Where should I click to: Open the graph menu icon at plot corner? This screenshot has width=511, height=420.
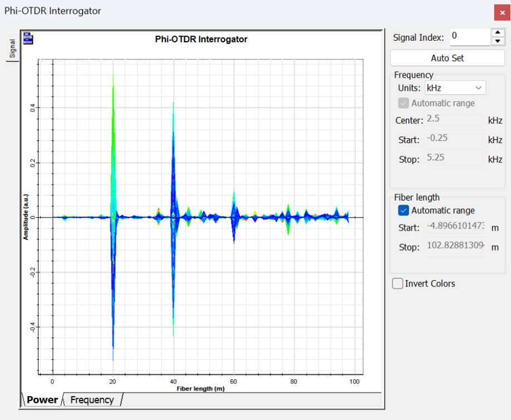(x=28, y=38)
